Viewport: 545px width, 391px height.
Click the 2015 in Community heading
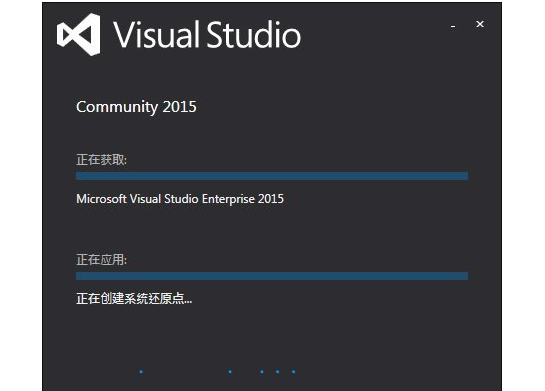[179, 107]
